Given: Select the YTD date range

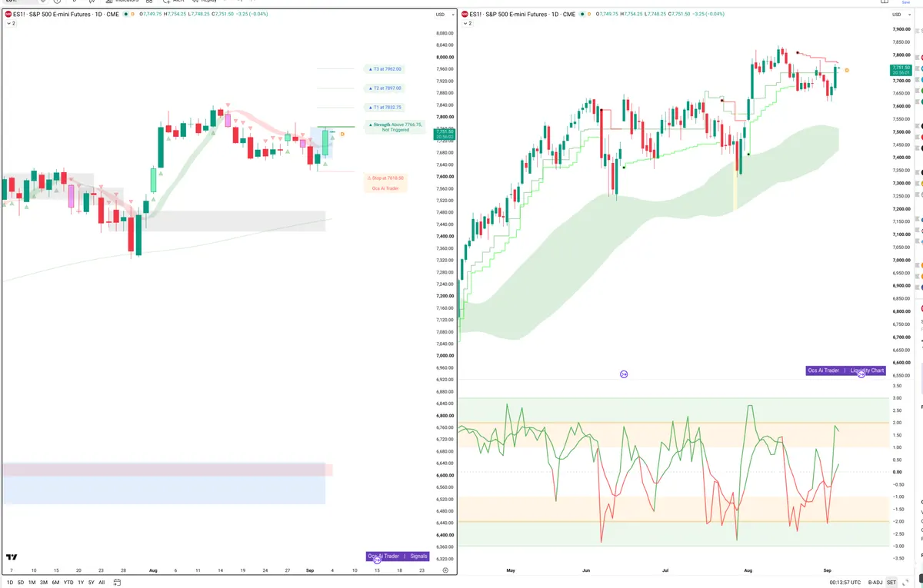Looking at the screenshot, I should point(68,583).
